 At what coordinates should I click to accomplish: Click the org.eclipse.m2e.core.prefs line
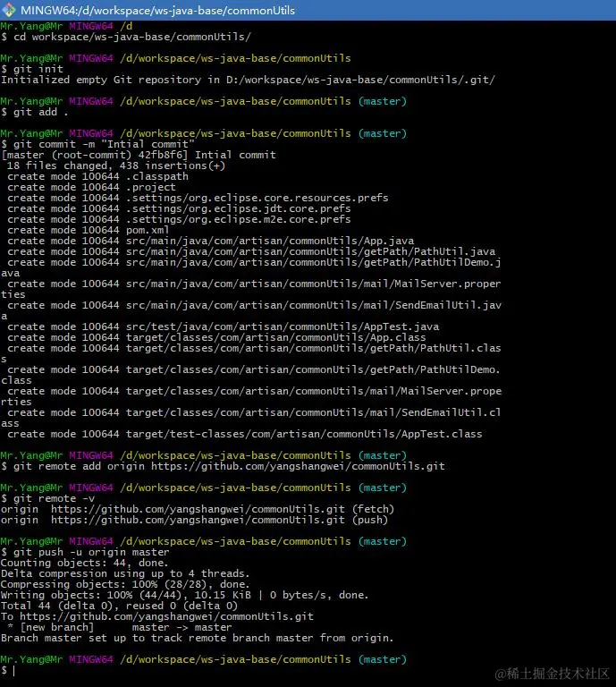[179, 219]
